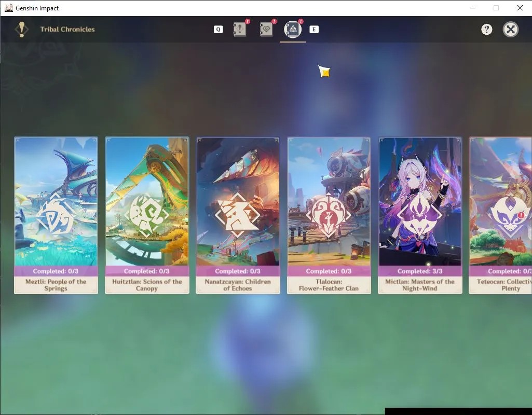Click the Mictlan purple mask emblem
The height and width of the screenshot is (415, 532).
tap(420, 215)
